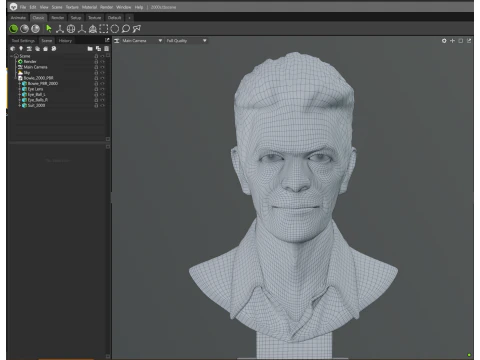Activate the green arrow selection tool
Screen dimensions: 480x360
click(x=49, y=29)
